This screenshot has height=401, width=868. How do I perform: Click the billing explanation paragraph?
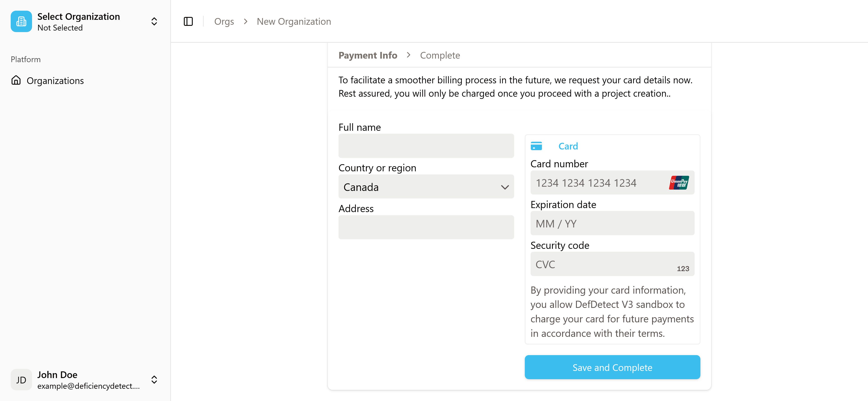pos(515,87)
